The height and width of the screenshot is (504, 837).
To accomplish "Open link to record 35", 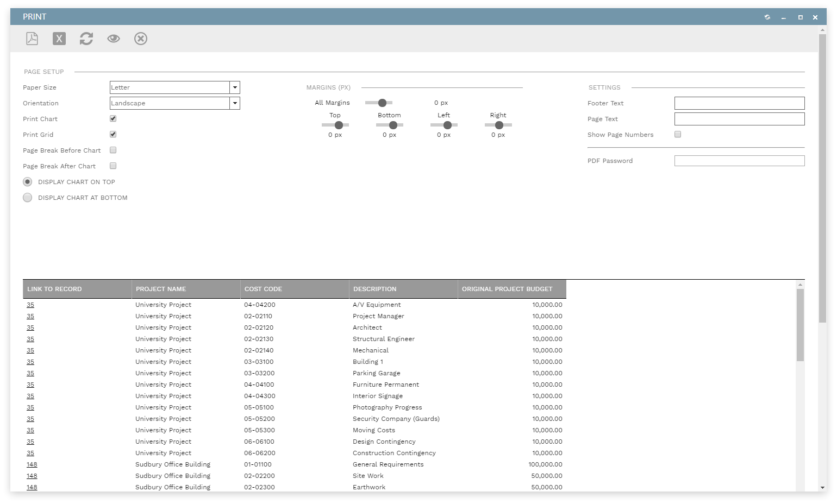I will pos(30,305).
